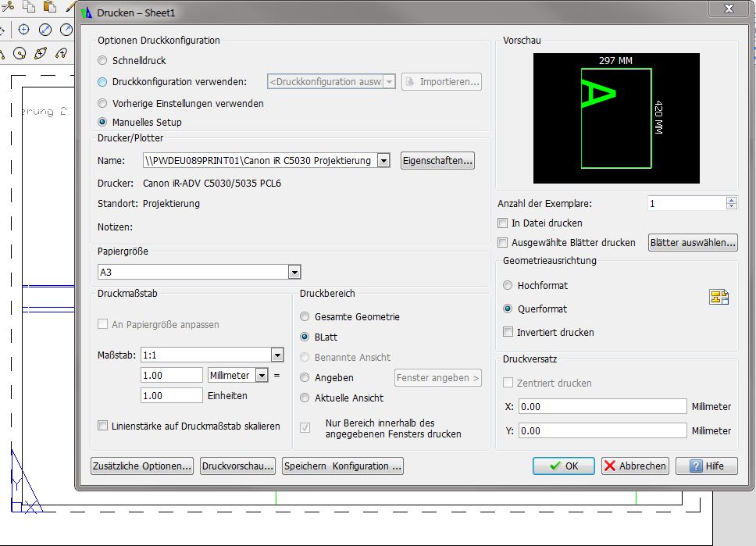
Task: Select Manuelles Setup radio button
Action: tap(102, 122)
